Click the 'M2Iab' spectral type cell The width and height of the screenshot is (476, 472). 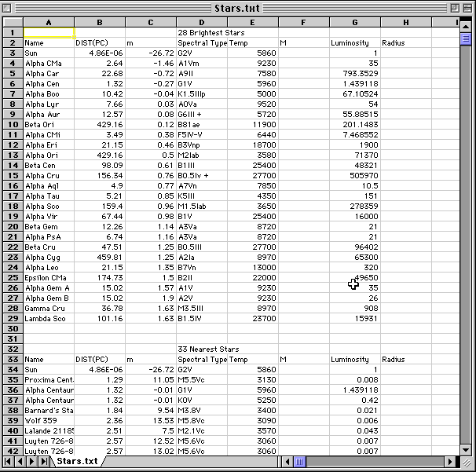pos(202,156)
